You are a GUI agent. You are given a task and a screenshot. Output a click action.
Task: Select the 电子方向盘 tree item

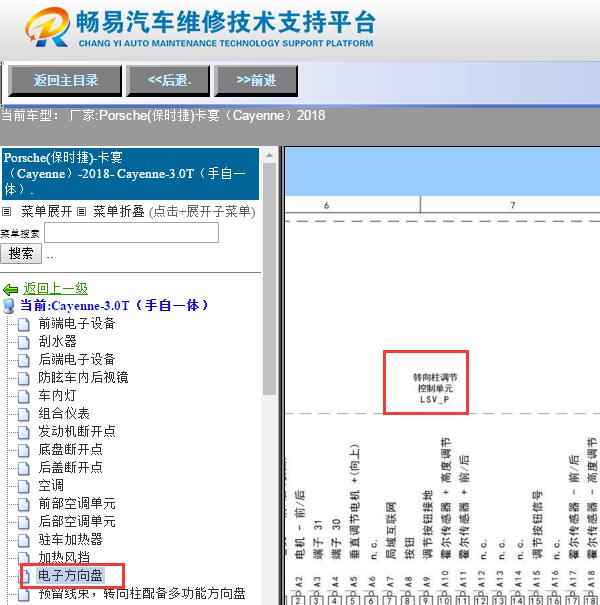(70, 575)
